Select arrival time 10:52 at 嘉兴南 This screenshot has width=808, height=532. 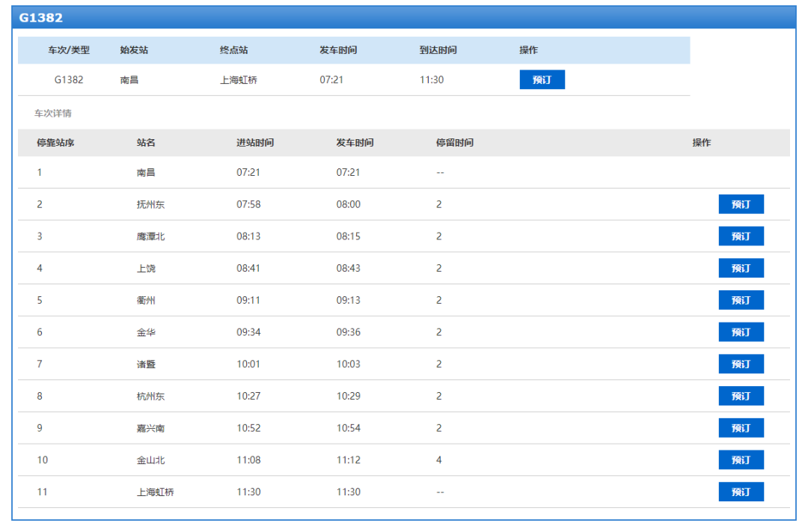pos(248,429)
